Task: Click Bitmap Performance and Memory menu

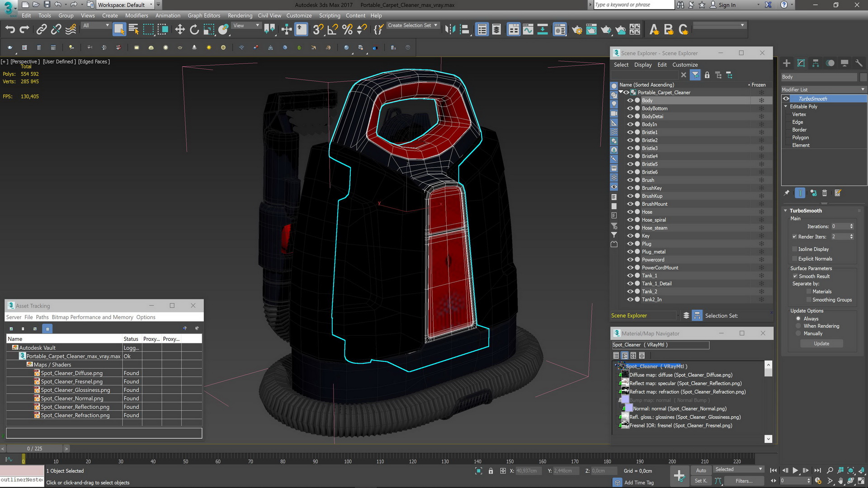Action: pyautogui.click(x=91, y=316)
